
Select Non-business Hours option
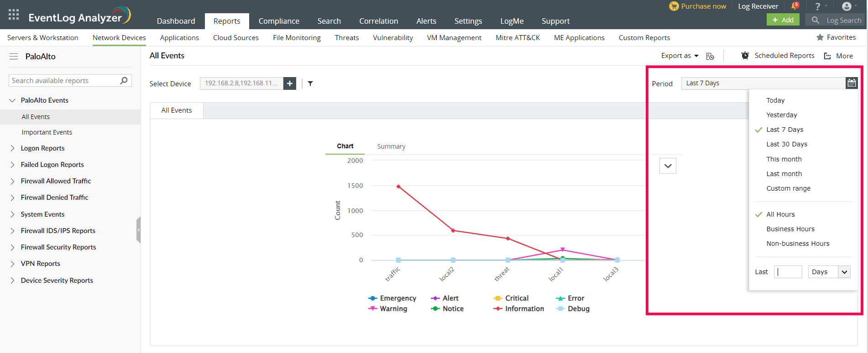click(798, 244)
